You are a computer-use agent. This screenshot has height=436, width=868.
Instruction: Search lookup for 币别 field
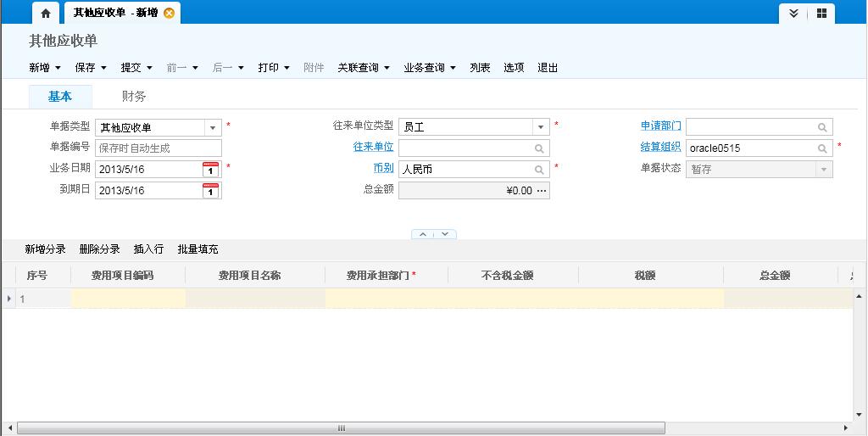pyautogui.click(x=538, y=170)
